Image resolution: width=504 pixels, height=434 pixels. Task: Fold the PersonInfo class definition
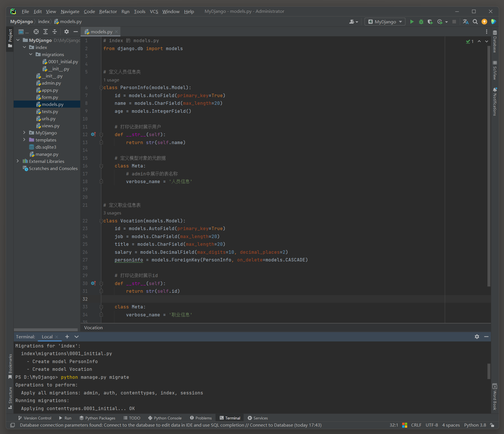[x=101, y=88]
